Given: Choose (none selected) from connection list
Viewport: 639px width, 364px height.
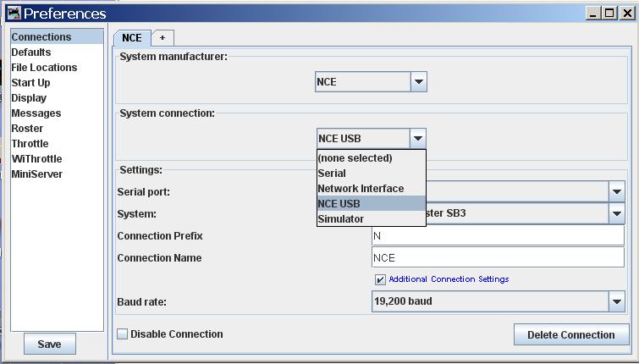Looking at the screenshot, I should [372, 157].
